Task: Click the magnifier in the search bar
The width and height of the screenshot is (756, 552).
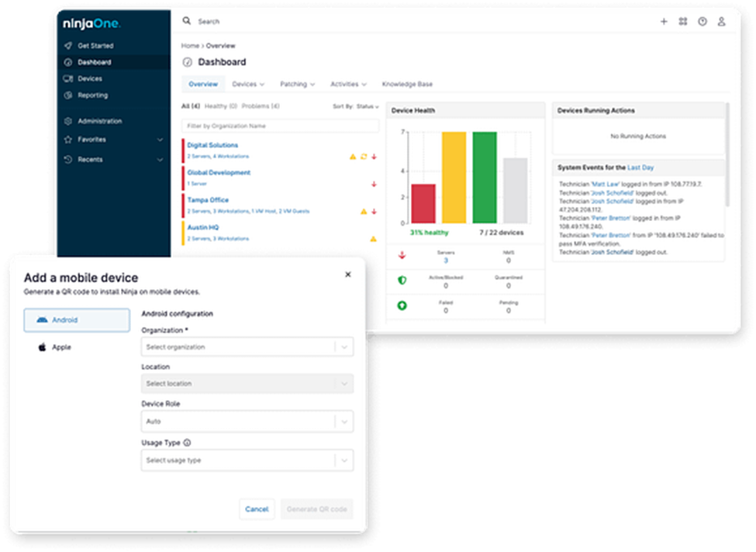Action: coord(186,21)
